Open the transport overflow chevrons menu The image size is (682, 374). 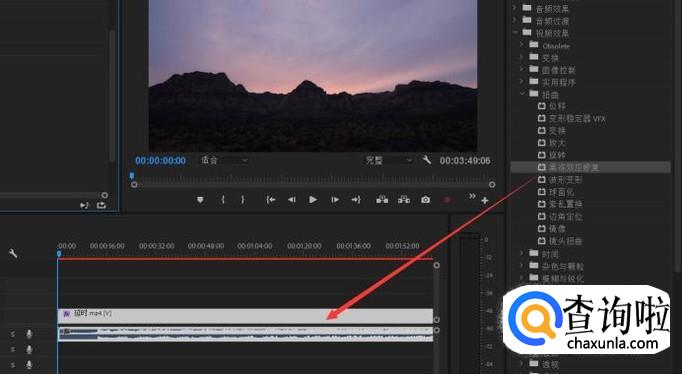(x=472, y=196)
